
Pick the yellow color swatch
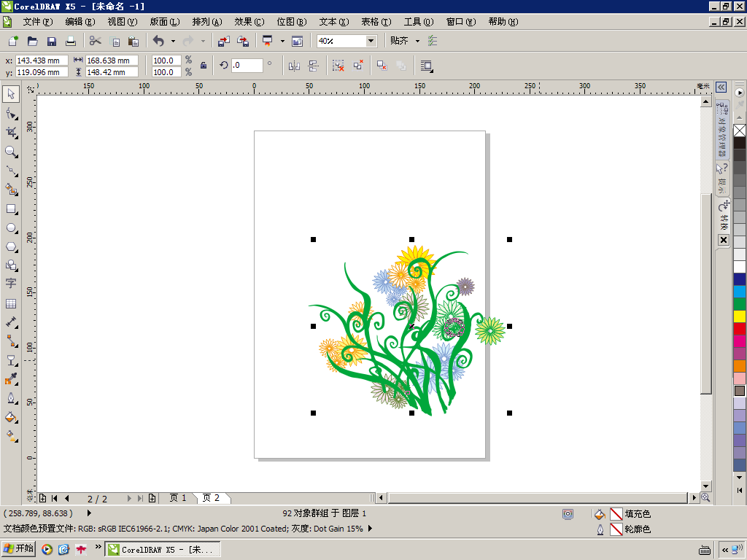coord(740,316)
